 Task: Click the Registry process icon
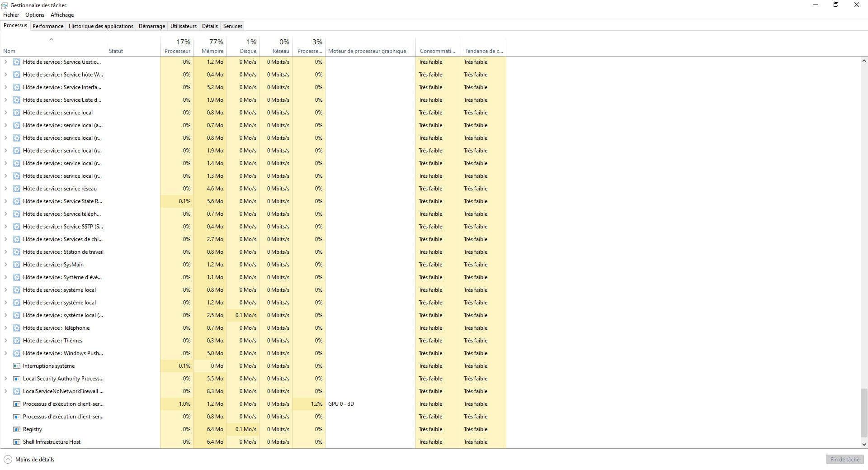(x=17, y=429)
